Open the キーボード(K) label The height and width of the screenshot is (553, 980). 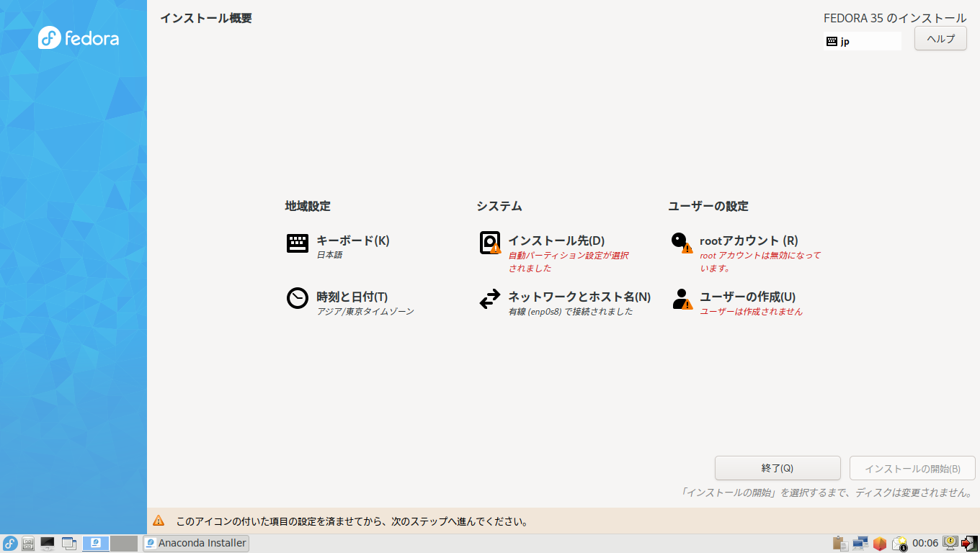(x=353, y=240)
